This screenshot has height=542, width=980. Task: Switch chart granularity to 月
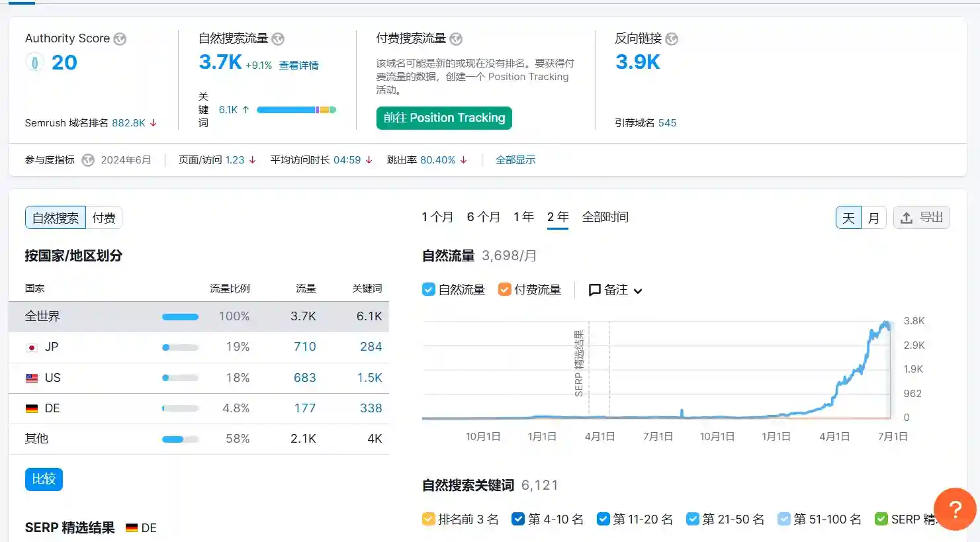tap(872, 217)
